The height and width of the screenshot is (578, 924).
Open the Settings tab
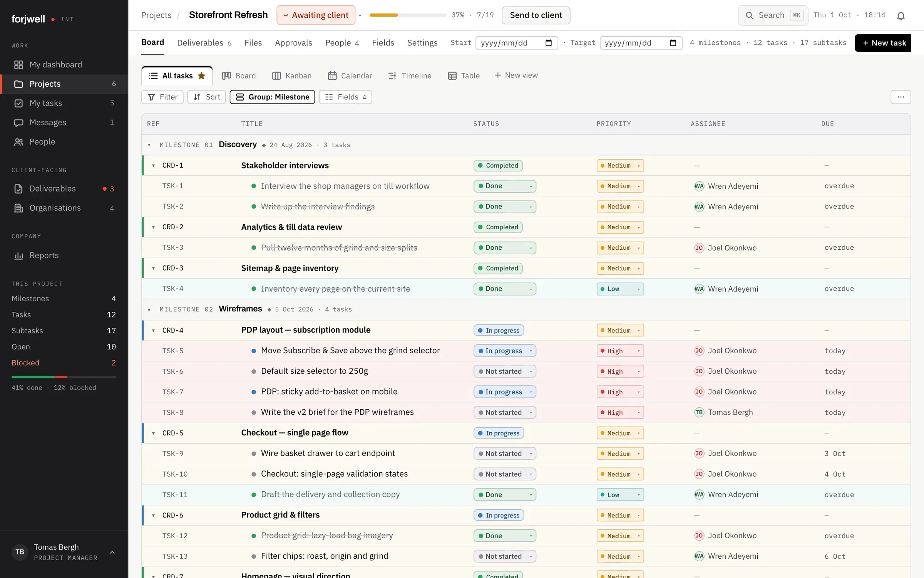(x=422, y=43)
